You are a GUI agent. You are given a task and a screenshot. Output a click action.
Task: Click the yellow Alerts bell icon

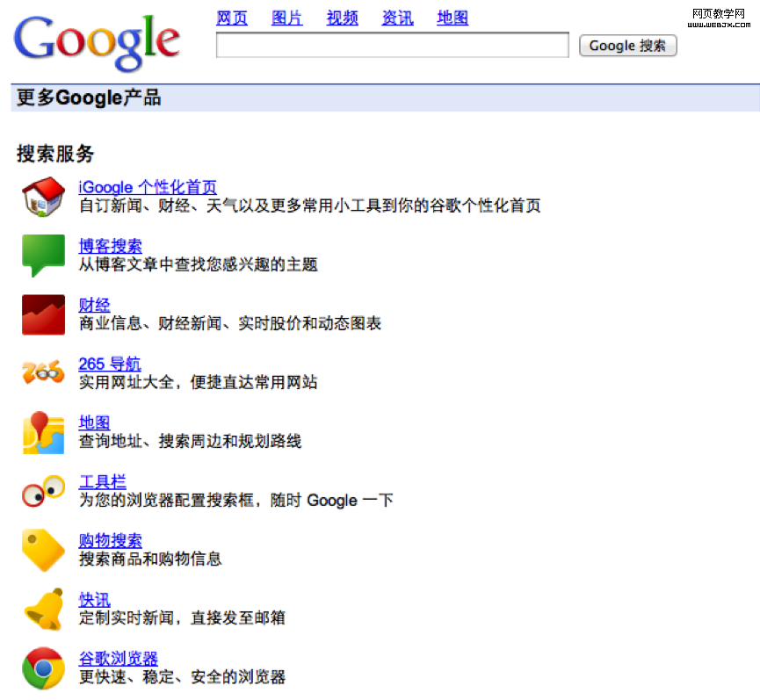click(43, 609)
